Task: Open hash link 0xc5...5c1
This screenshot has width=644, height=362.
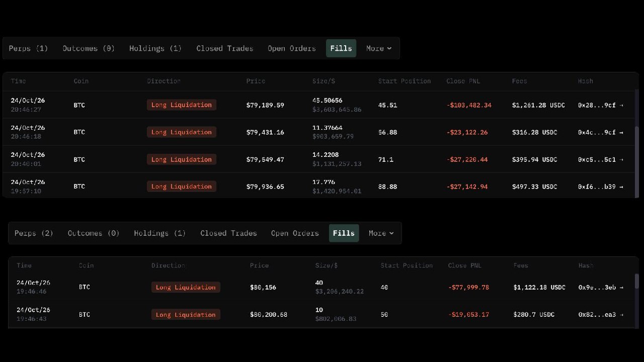Action: coord(600,159)
